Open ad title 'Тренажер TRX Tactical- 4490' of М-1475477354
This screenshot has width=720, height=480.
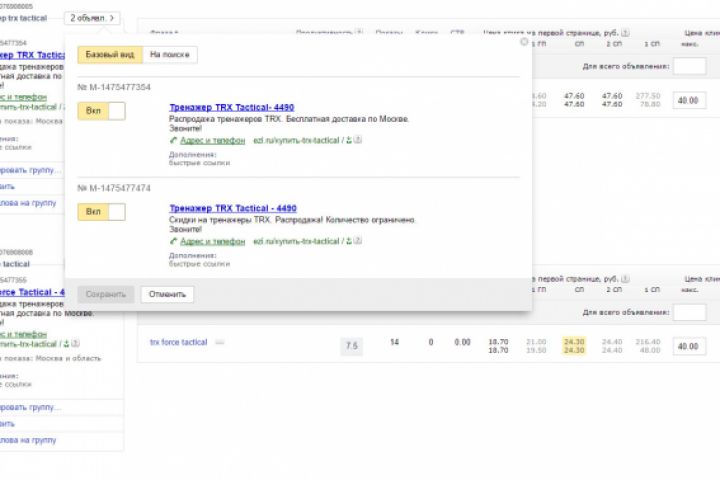[x=231, y=107]
